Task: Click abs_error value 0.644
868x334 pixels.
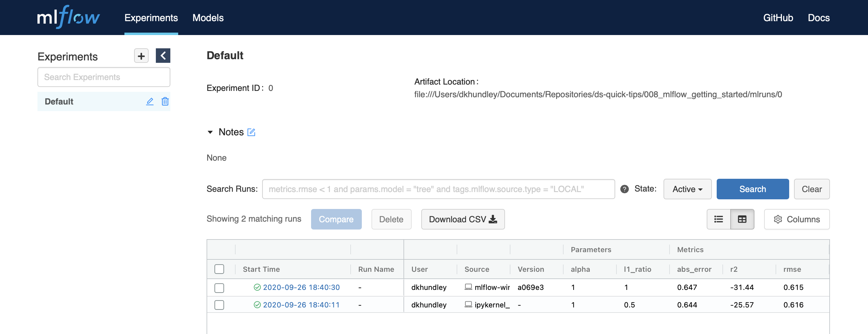Action: point(687,305)
